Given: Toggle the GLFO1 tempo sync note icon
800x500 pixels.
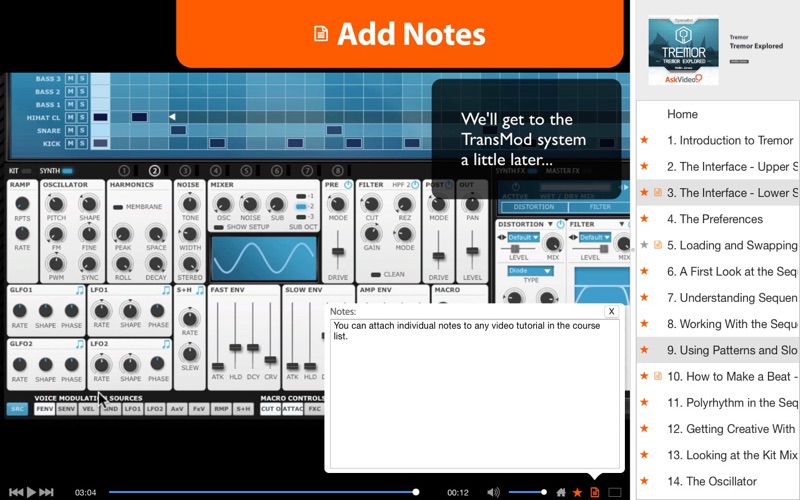Looking at the screenshot, I should [80, 290].
